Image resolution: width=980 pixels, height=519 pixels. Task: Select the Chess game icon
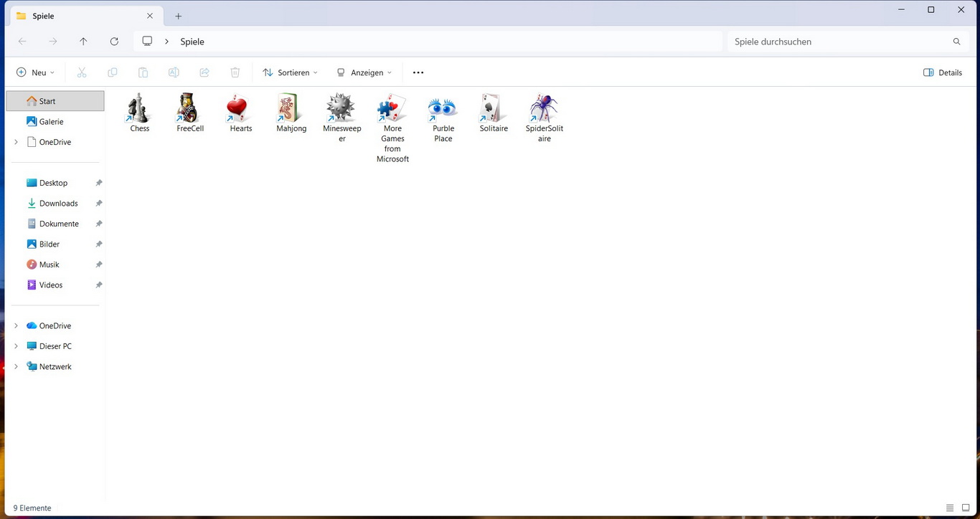[x=139, y=109]
